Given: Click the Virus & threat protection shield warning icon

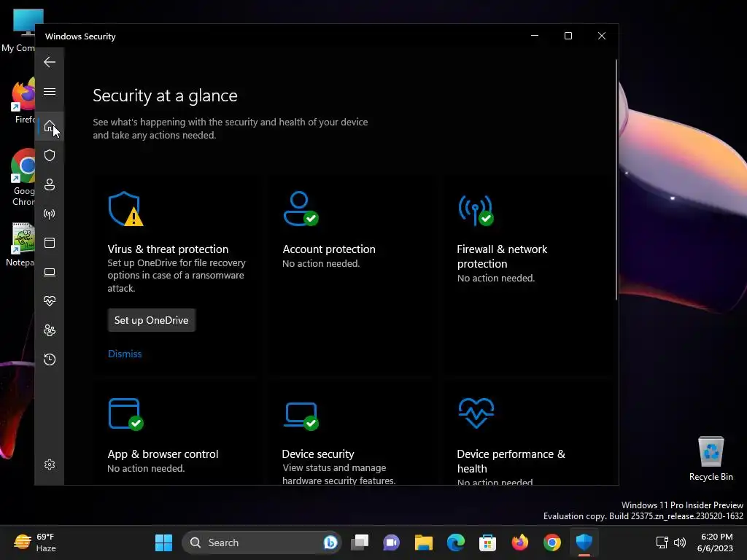Looking at the screenshot, I should coord(125,209).
